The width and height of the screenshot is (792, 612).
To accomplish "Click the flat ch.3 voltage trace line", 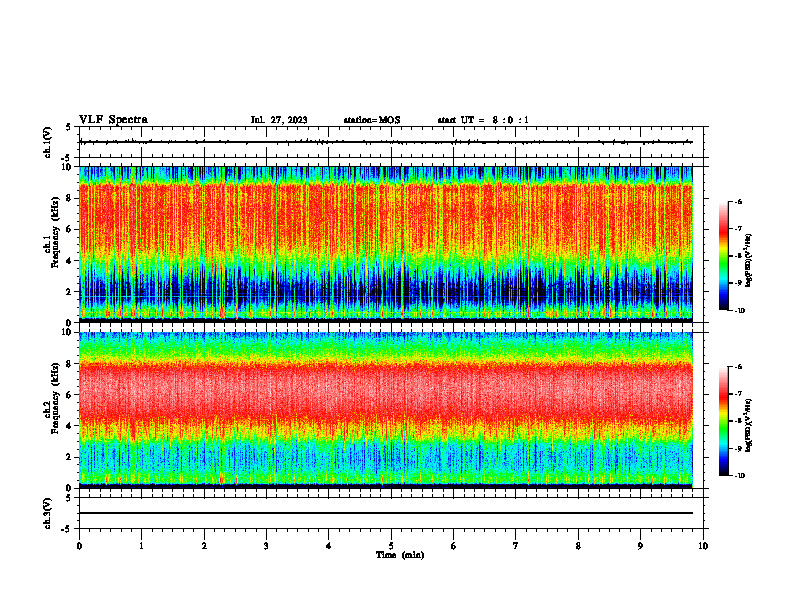I will coord(385,513).
